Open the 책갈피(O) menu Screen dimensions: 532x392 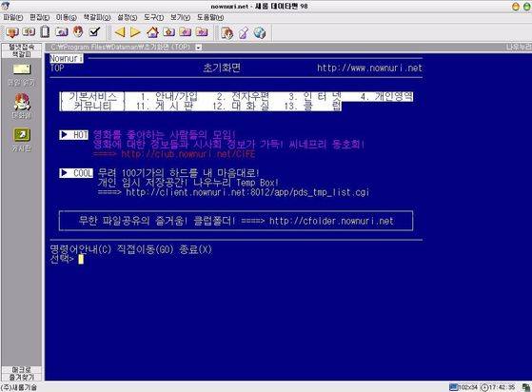97,17
